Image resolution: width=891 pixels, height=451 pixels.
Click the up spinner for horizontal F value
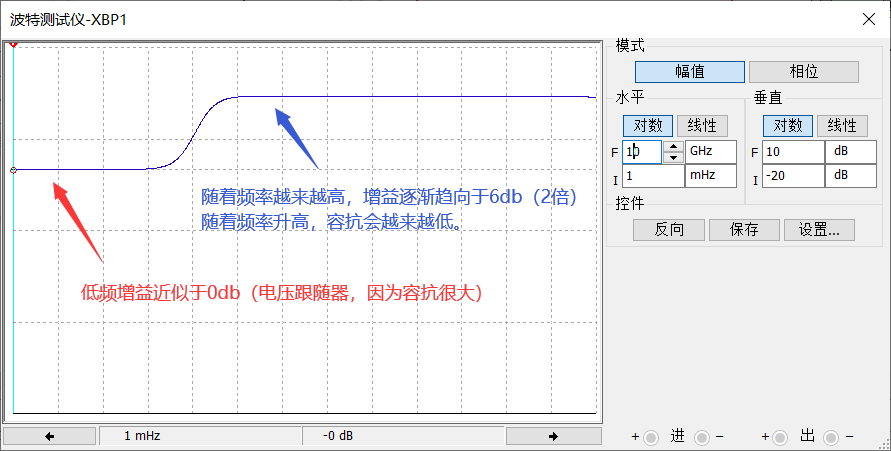[674, 146]
